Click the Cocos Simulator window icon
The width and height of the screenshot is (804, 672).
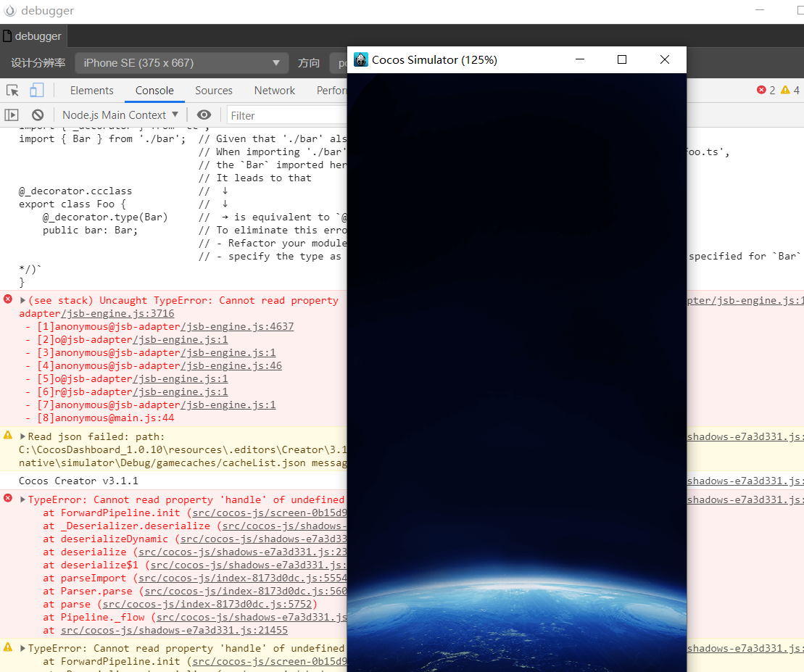point(361,60)
